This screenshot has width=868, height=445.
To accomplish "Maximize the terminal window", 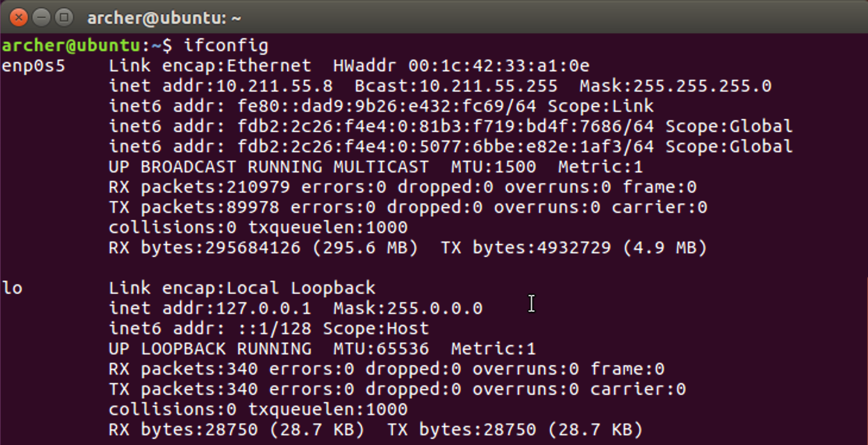I will (64, 18).
